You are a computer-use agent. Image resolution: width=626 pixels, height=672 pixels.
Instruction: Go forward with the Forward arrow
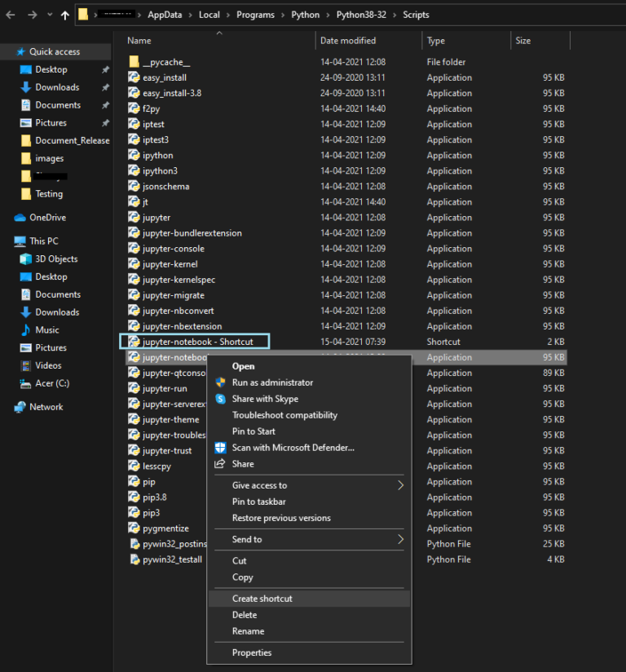(x=33, y=15)
